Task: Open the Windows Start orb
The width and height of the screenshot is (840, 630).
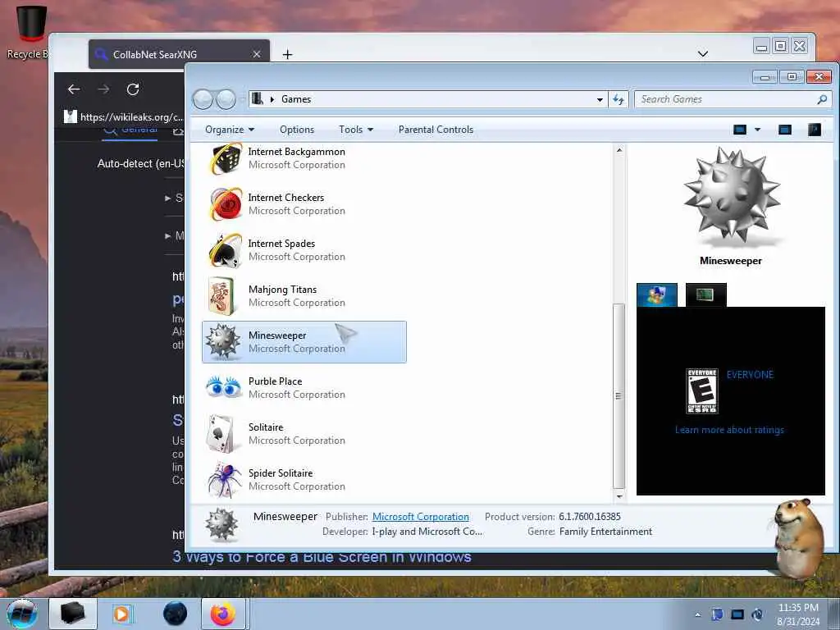Action: pos(22,614)
